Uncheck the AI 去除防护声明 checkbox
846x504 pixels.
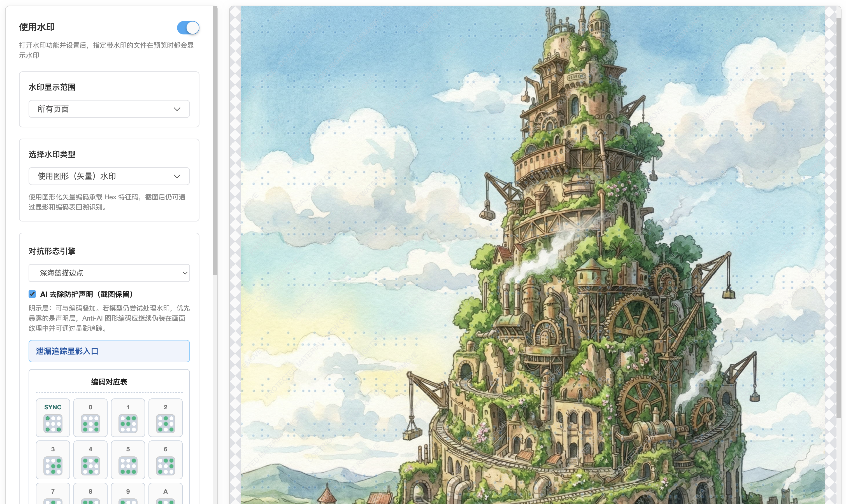tap(32, 294)
